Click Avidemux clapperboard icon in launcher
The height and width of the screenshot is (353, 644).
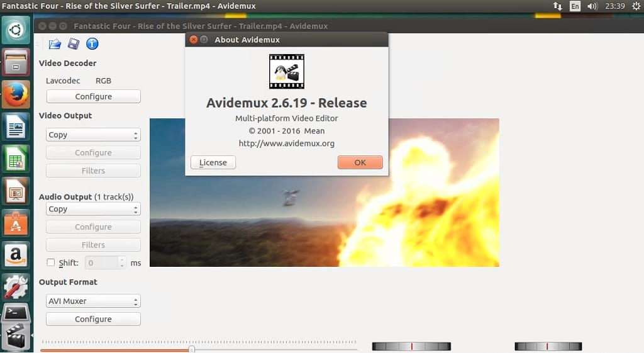coord(16,337)
